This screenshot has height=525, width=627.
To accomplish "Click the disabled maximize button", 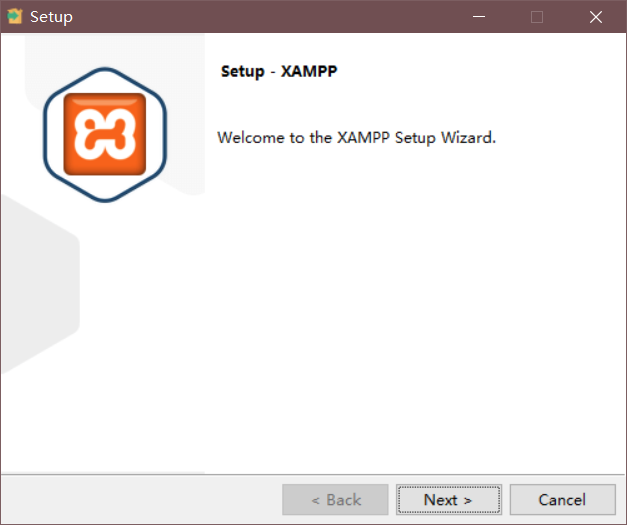I will 537,17.
